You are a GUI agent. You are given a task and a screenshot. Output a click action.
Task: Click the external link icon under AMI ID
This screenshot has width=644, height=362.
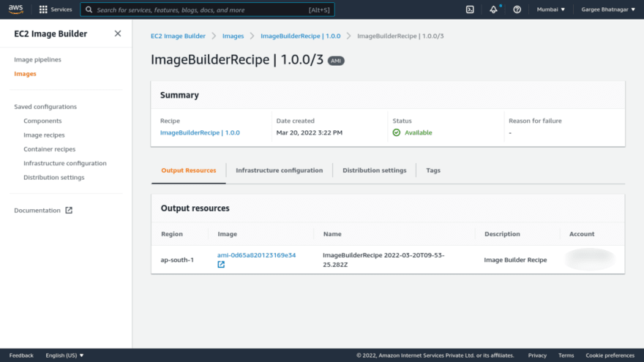coord(221,265)
